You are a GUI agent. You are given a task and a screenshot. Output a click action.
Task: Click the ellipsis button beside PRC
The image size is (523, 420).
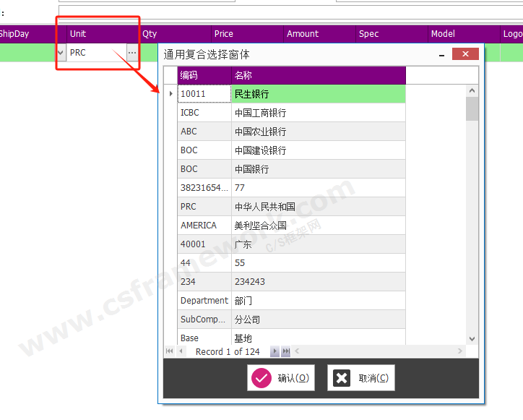click(131, 53)
